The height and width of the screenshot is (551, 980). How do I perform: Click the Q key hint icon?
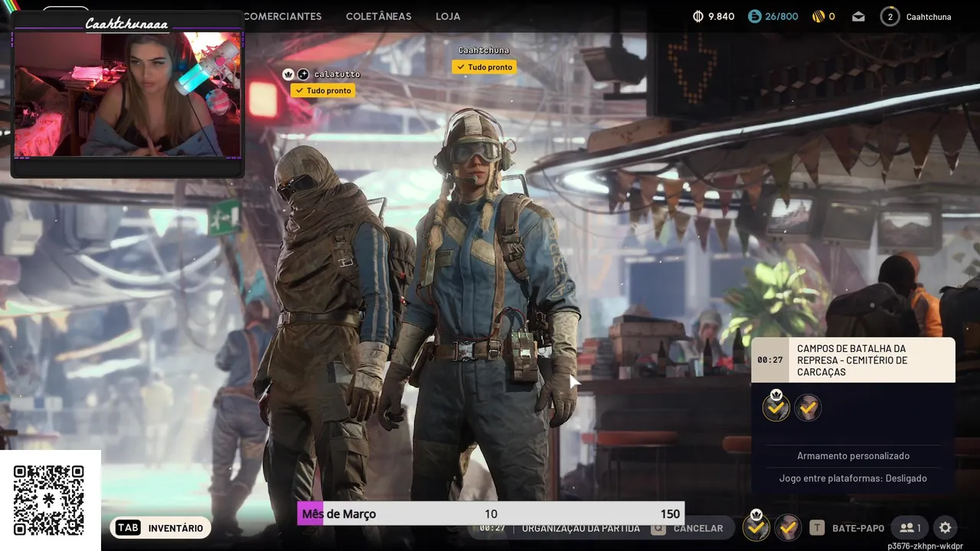(658, 528)
